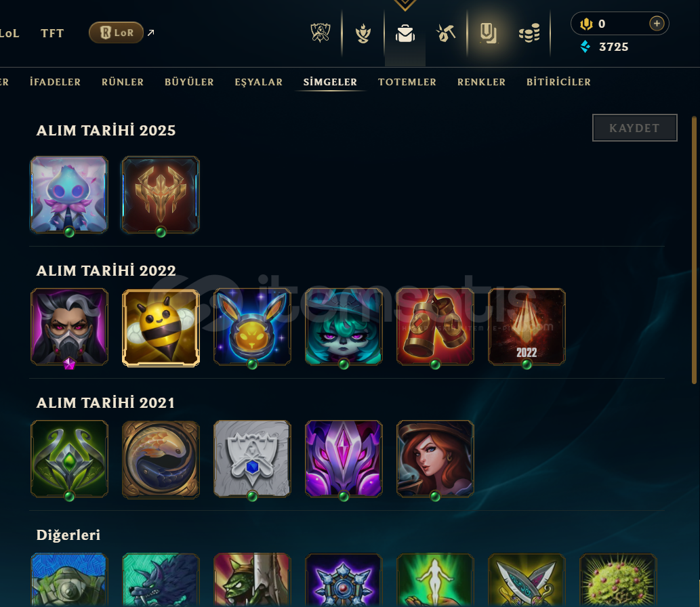Click the LoR button
The height and width of the screenshot is (607, 700).
[x=116, y=33]
